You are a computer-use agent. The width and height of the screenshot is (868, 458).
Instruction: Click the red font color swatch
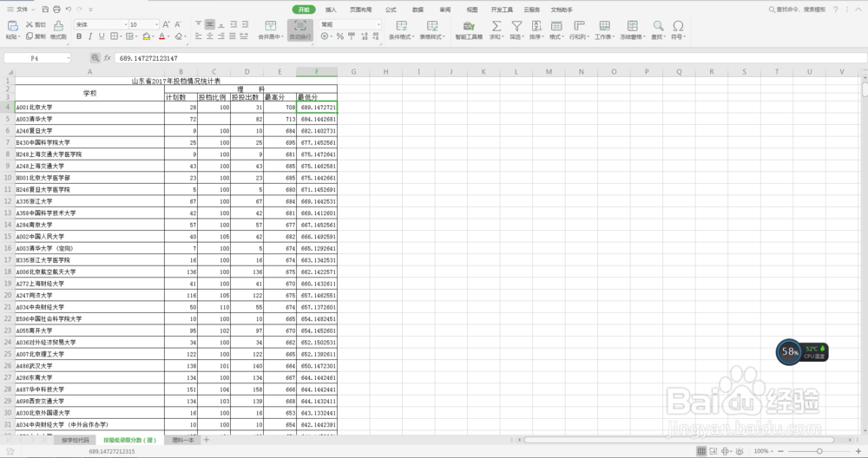coord(161,36)
